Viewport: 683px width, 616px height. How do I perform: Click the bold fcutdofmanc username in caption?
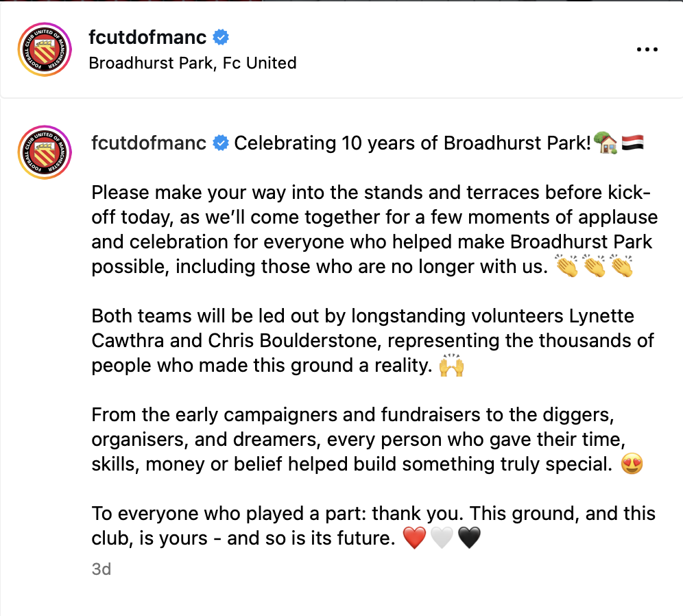pyautogui.click(x=149, y=143)
